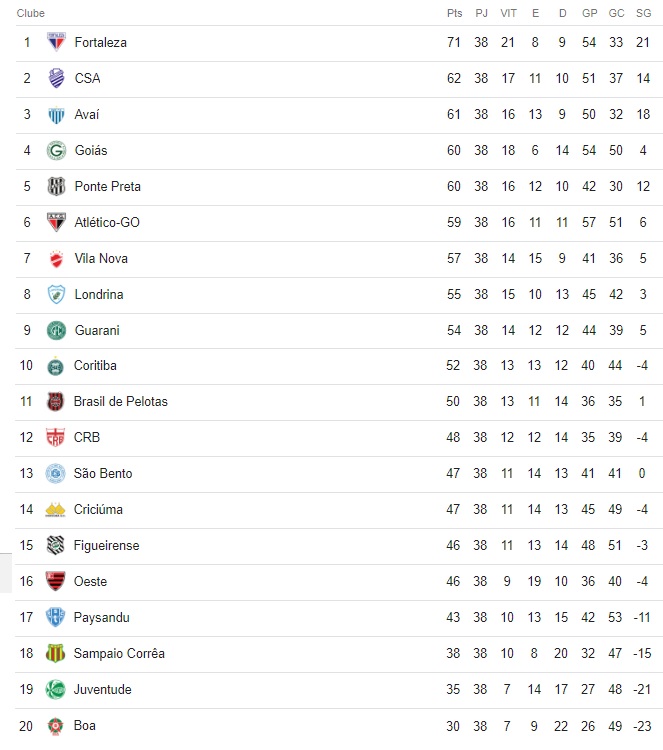Viewport: 663px width, 750px height.
Task: Click the Fortaleza club crest icon
Action: pyautogui.click(x=56, y=42)
